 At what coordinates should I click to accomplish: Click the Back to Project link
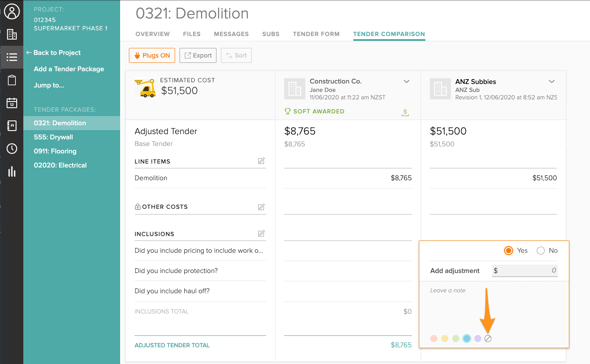tap(53, 53)
